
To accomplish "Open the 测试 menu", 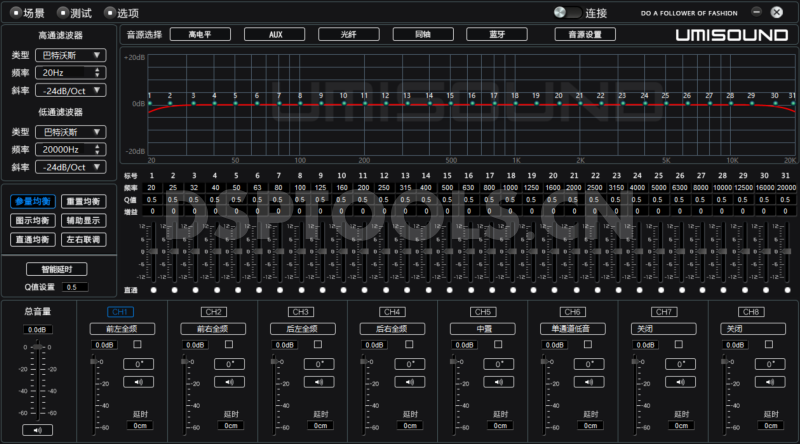I will coord(75,13).
